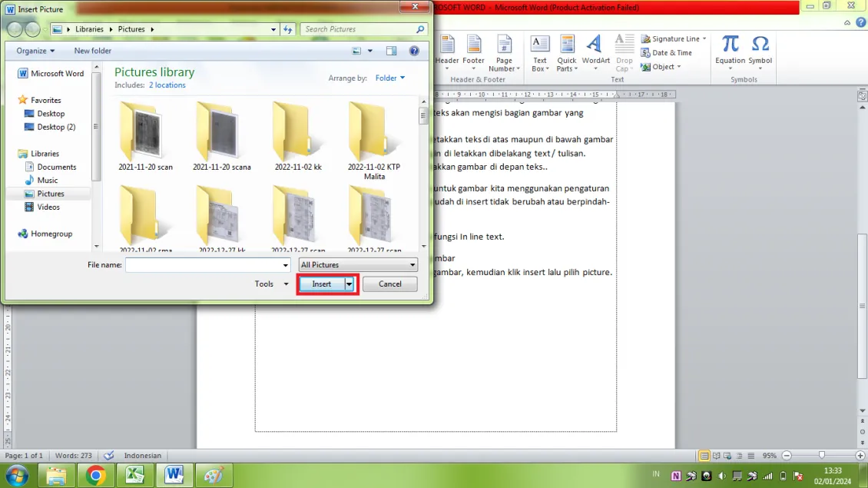Image resolution: width=868 pixels, height=488 pixels.
Task: Open Word help icon
Action: 860,23
